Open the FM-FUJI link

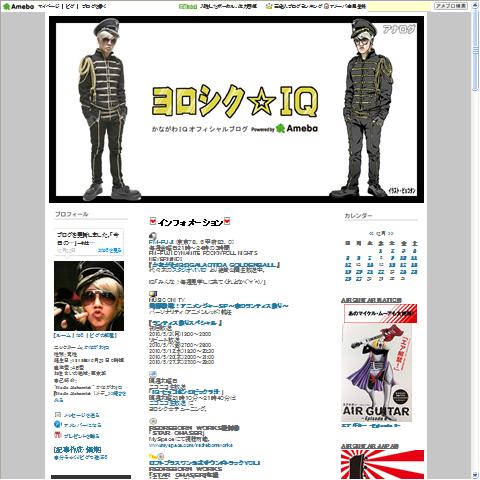(161, 242)
